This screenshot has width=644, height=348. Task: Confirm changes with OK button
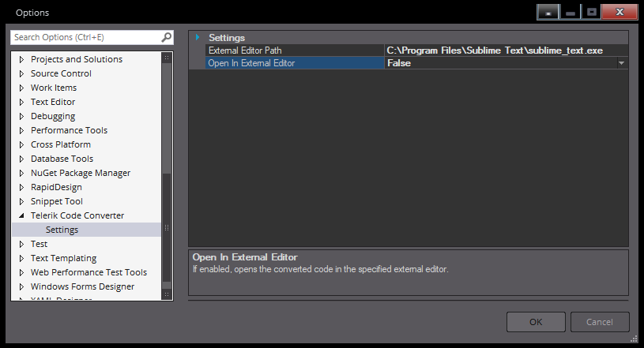click(536, 322)
